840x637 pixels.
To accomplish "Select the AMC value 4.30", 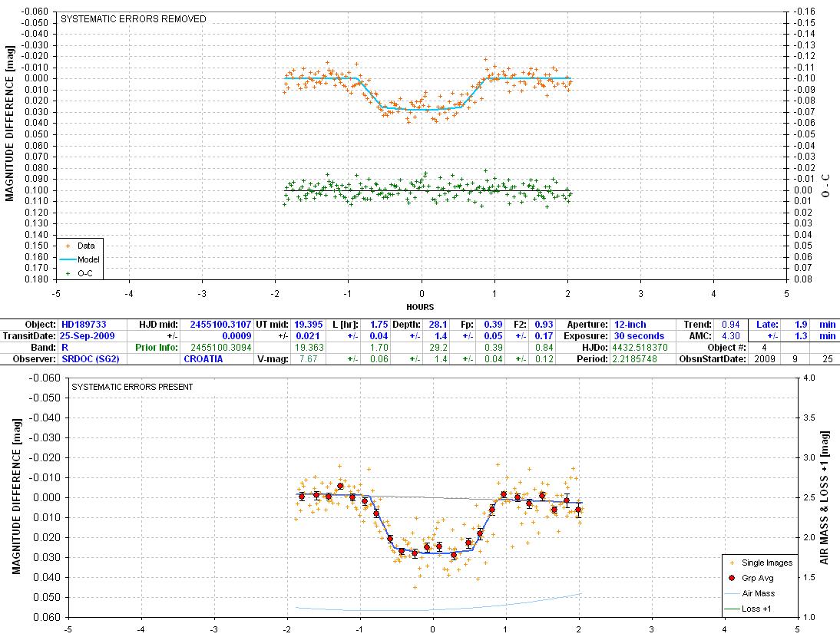I will click(731, 336).
